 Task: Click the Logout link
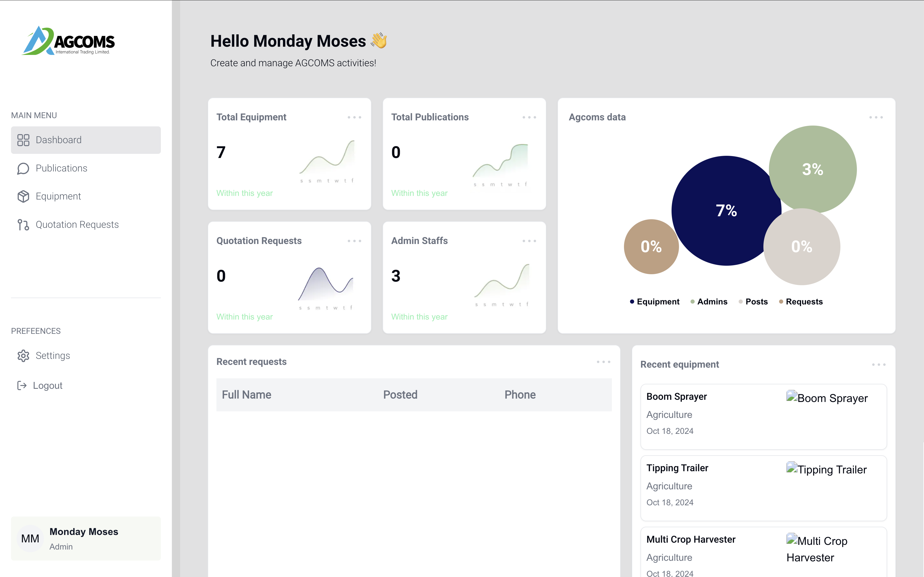pos(47,385)
